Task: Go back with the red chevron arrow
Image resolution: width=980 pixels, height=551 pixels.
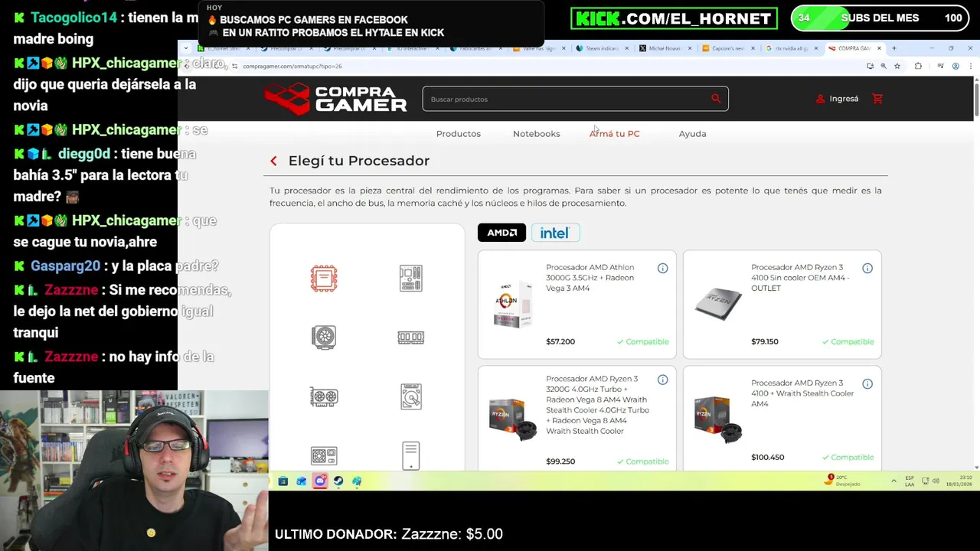Action: 273,161
